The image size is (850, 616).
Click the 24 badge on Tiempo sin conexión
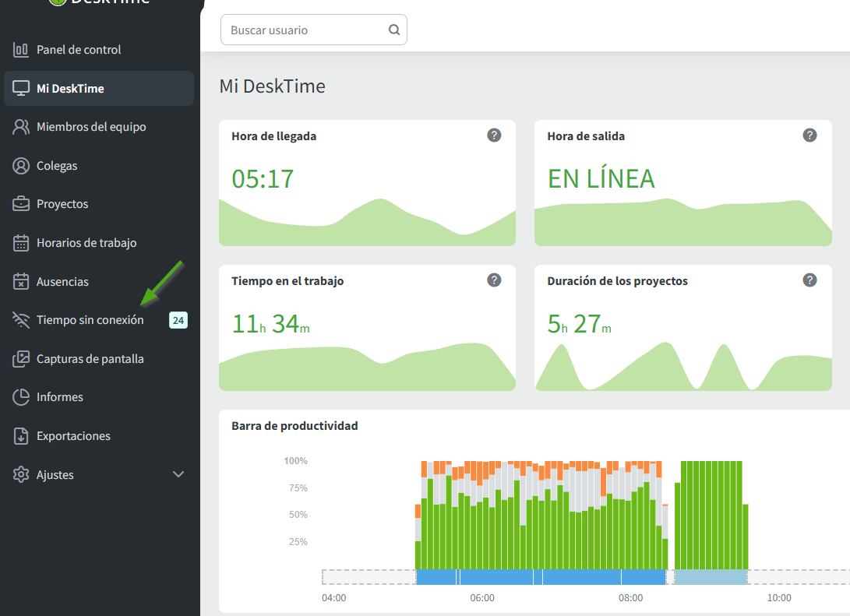(178, 320)
